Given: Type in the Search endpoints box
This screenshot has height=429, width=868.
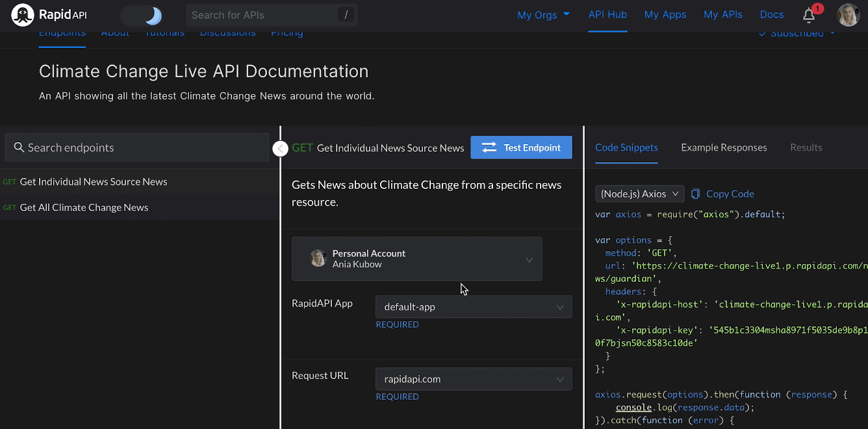Looking at the screenshot, I should [x=137, y=147].
